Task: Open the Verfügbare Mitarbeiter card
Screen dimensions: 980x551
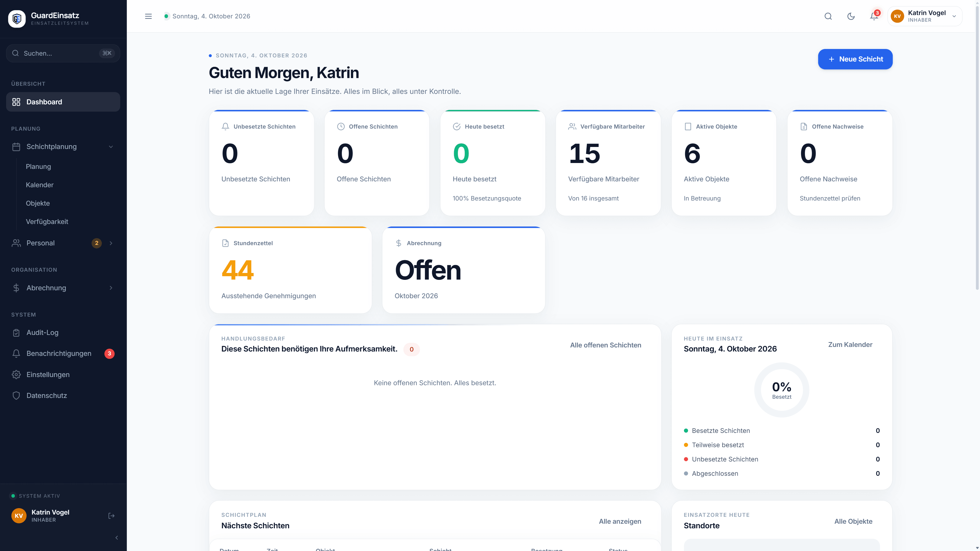Action: (x=608, y=163)
